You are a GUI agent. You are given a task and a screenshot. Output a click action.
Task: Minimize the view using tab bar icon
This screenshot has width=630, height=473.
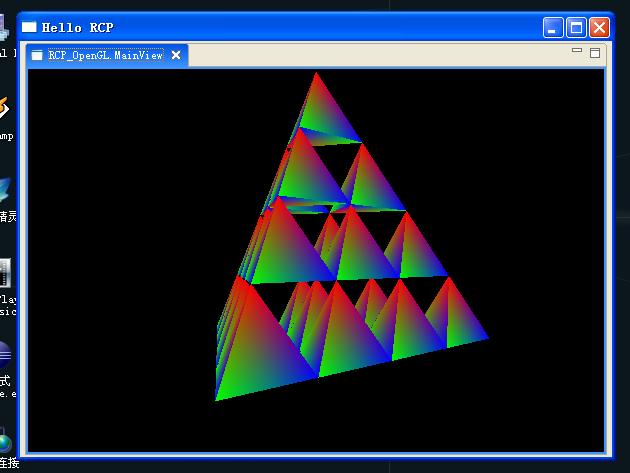577,51
